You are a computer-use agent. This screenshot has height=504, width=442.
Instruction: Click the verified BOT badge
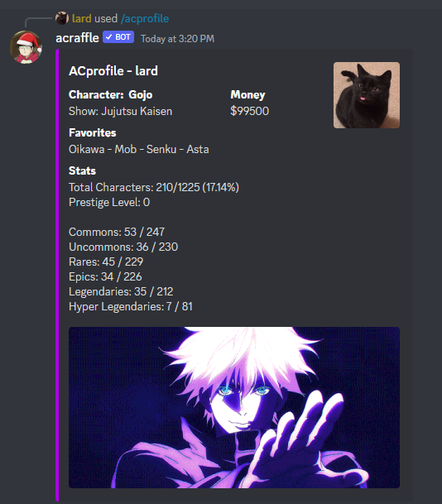click(118, 37)
